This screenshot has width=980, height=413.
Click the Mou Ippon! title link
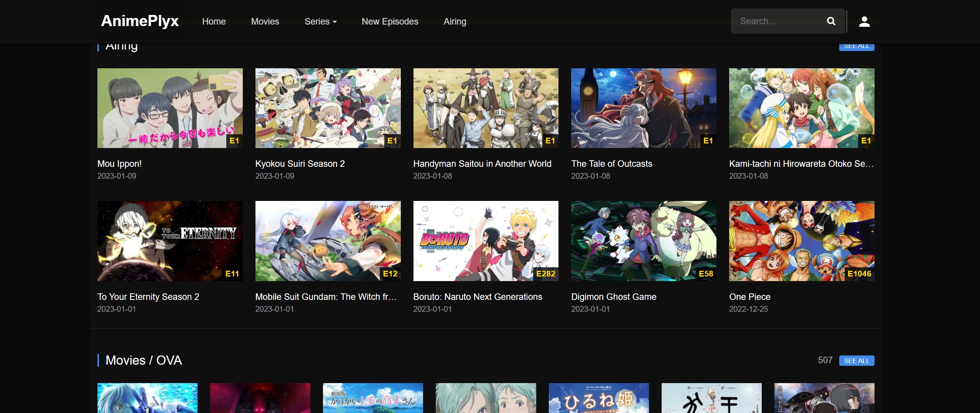[119, 164]
